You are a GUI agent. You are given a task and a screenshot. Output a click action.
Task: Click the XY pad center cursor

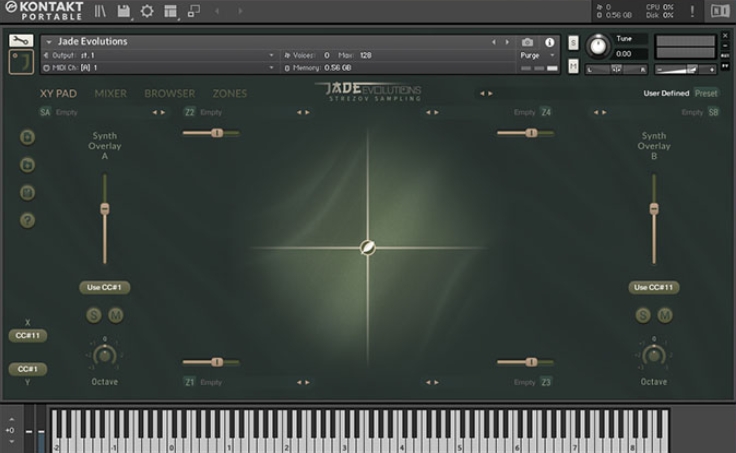pos(368,248)
